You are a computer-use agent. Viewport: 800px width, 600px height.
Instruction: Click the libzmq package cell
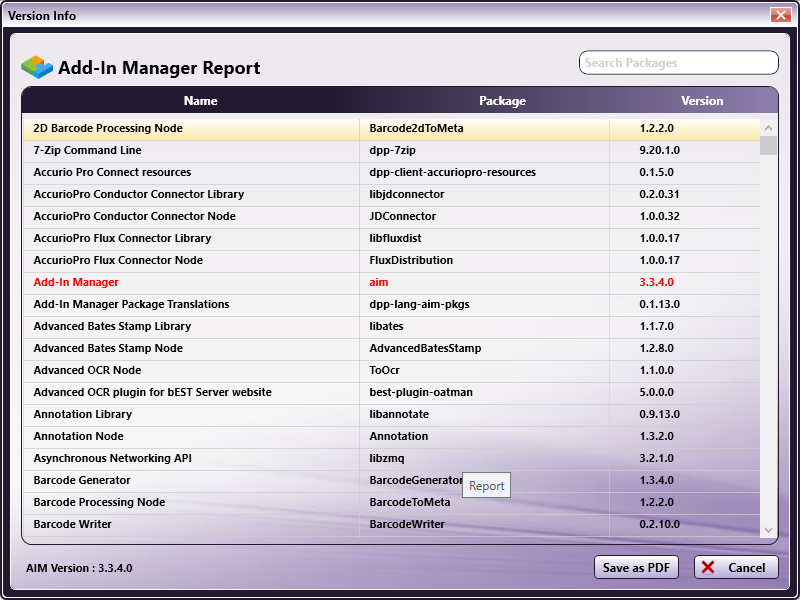tap(484, 458)
